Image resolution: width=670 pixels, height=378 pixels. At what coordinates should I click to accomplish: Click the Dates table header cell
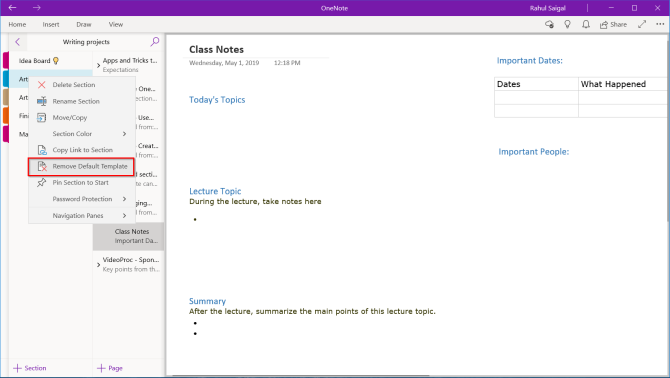[x=536, y=84]
